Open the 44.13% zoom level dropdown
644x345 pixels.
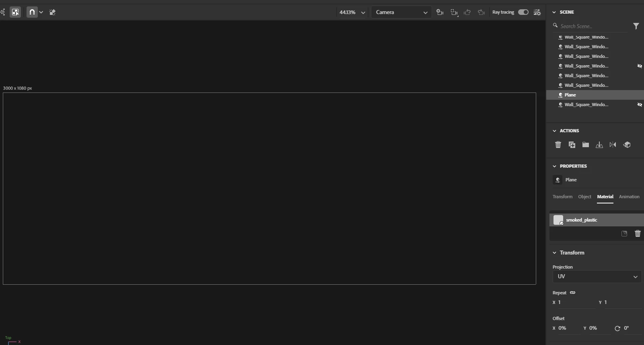pos(352,12)
